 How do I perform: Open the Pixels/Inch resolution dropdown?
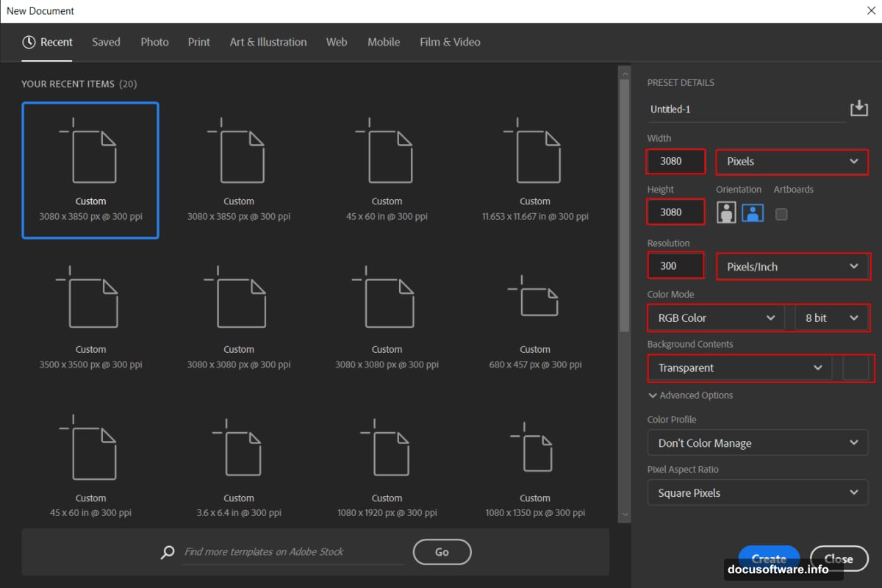[792, 266]
